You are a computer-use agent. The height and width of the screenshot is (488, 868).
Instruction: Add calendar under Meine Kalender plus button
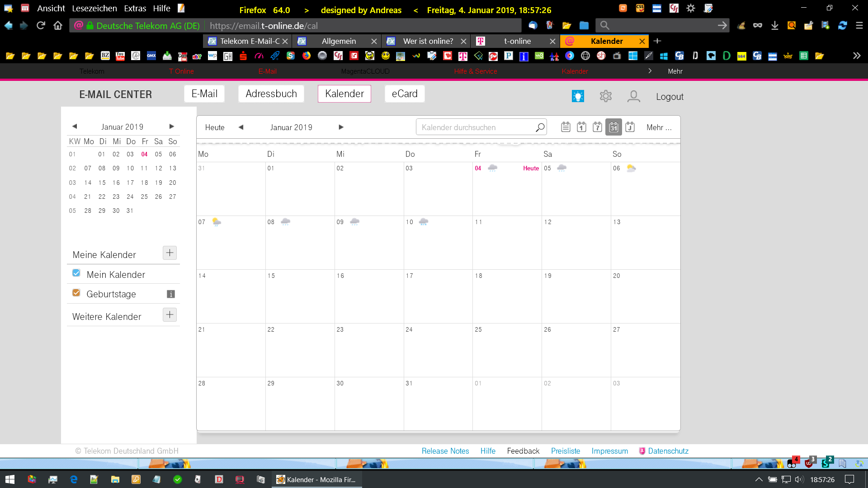click(170, 253)
